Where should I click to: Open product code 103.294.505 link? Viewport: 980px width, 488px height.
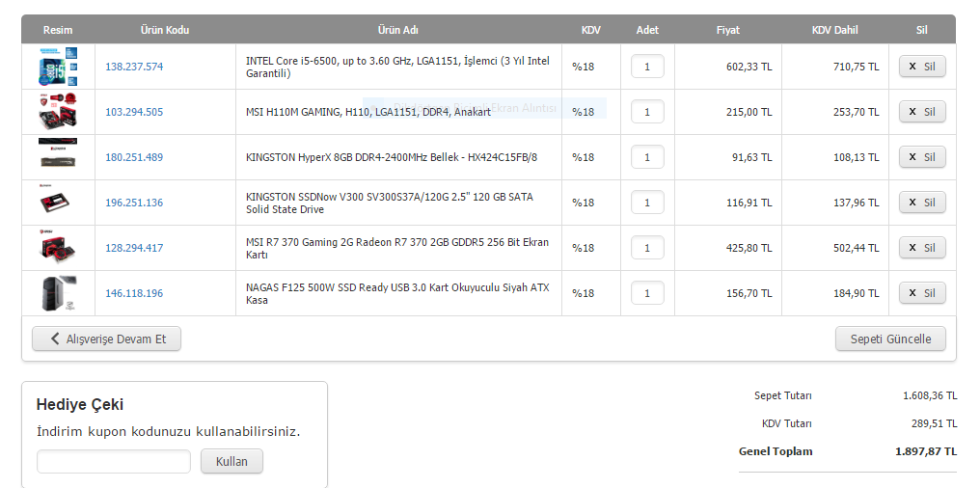(134, 112)
